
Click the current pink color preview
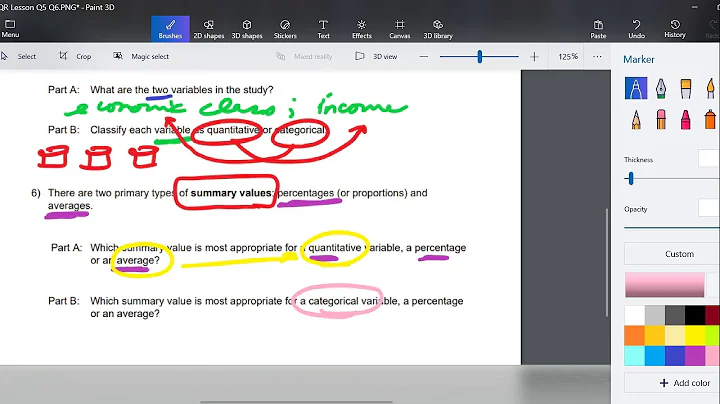point(664,285)
